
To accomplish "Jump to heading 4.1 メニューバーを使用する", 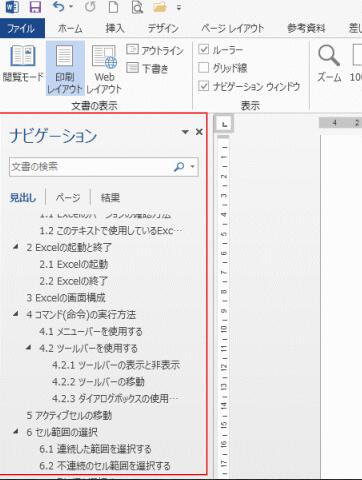I will click(91, 331).
